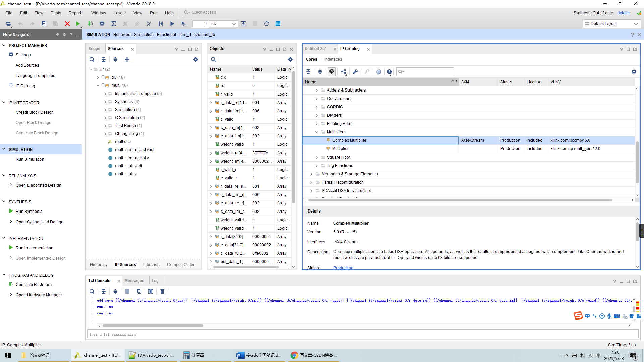Click the Restart simulation icon in toolbar
This screenshot has height=362, width=644.
(161, 24)
